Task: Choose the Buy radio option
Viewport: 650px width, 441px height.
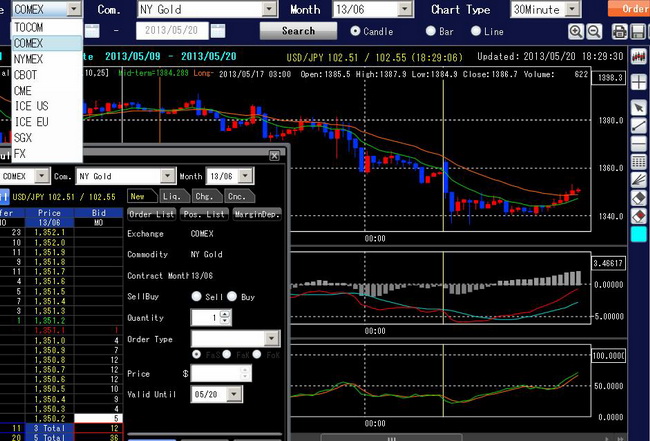Action: [232, 296]
